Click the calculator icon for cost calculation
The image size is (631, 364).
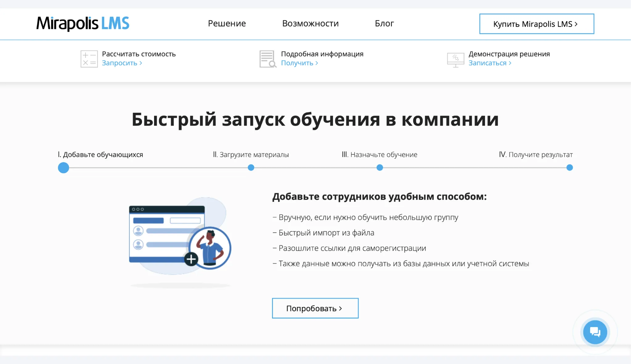(89, 59)
